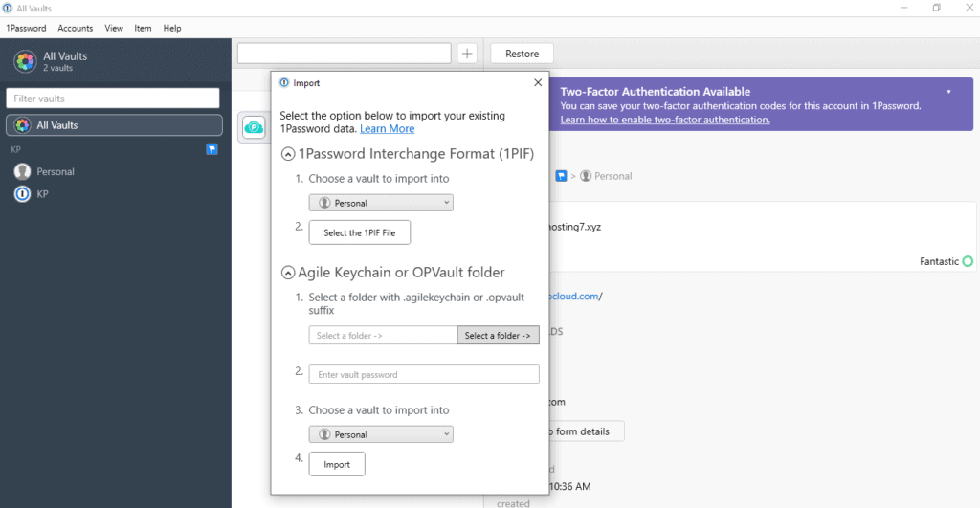Close the Import dialog with X
980x508 pixels.
[537, 83]
